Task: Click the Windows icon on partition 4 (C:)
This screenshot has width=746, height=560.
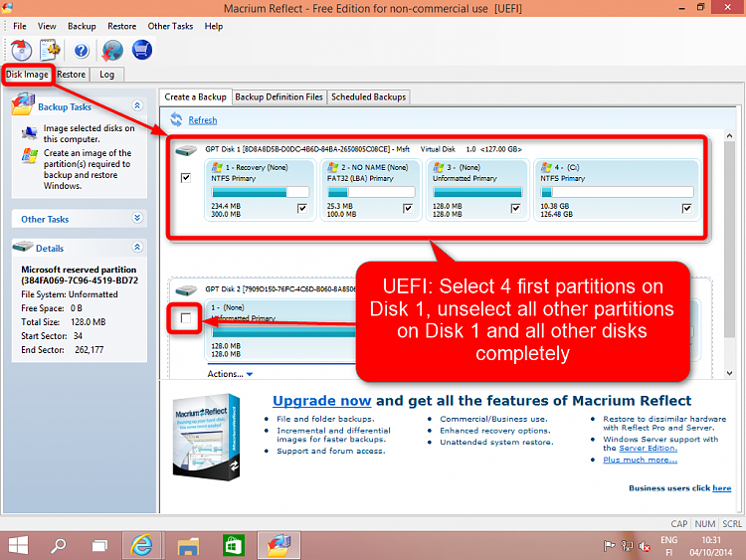Action: tap(546, 167)
